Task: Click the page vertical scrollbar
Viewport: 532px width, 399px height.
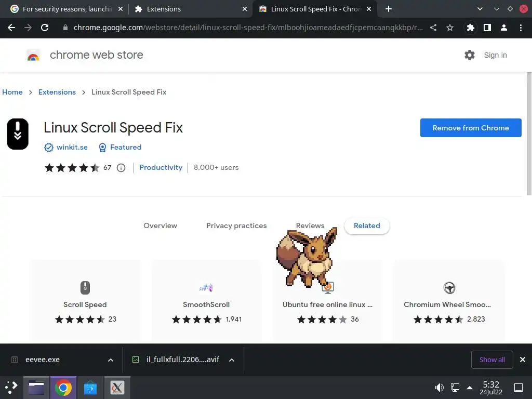Action: (x=529, y=134)
